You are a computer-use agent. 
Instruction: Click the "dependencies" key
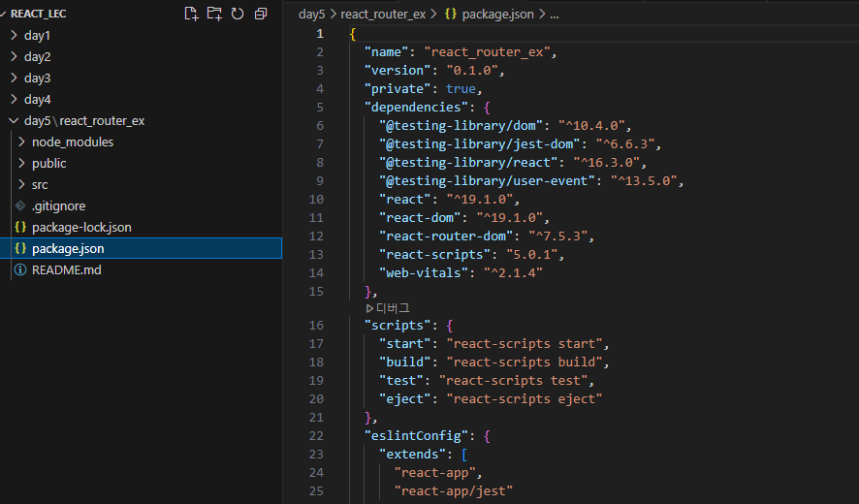pyautogui.click(x=416, y=108)
